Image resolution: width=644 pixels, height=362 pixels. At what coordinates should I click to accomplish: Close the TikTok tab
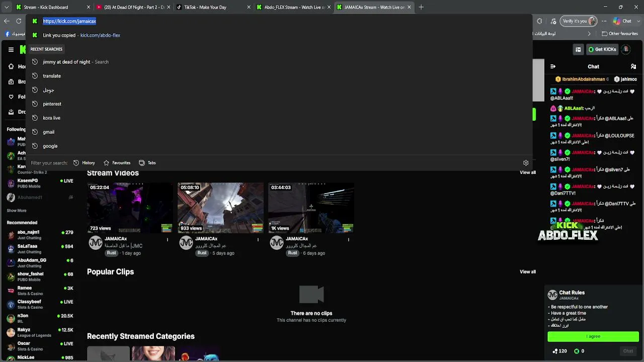249,8
